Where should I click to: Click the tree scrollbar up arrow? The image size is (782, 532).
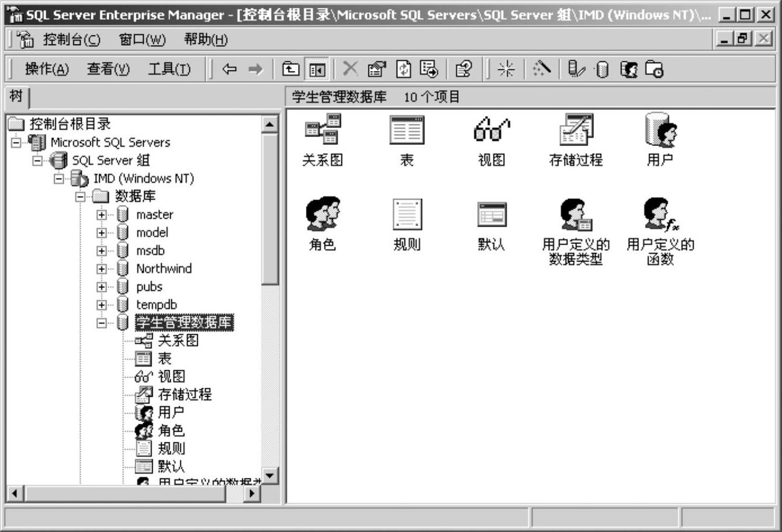270,124
